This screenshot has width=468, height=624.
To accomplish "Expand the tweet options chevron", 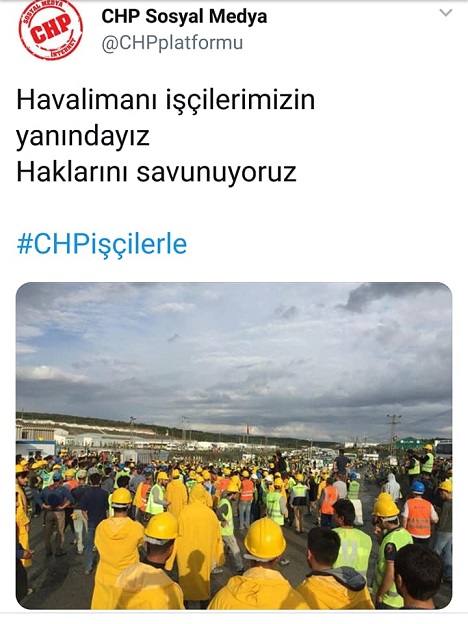I will tap(446, 13).
